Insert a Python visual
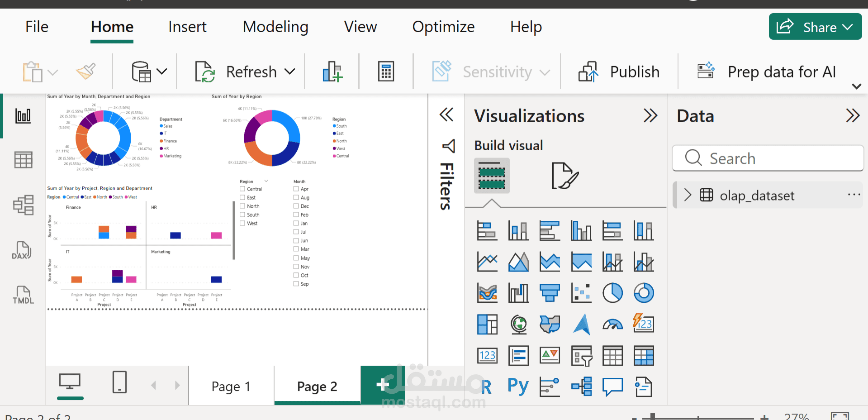This screenshot has height=420, width=868. click(x=518, y=387)
